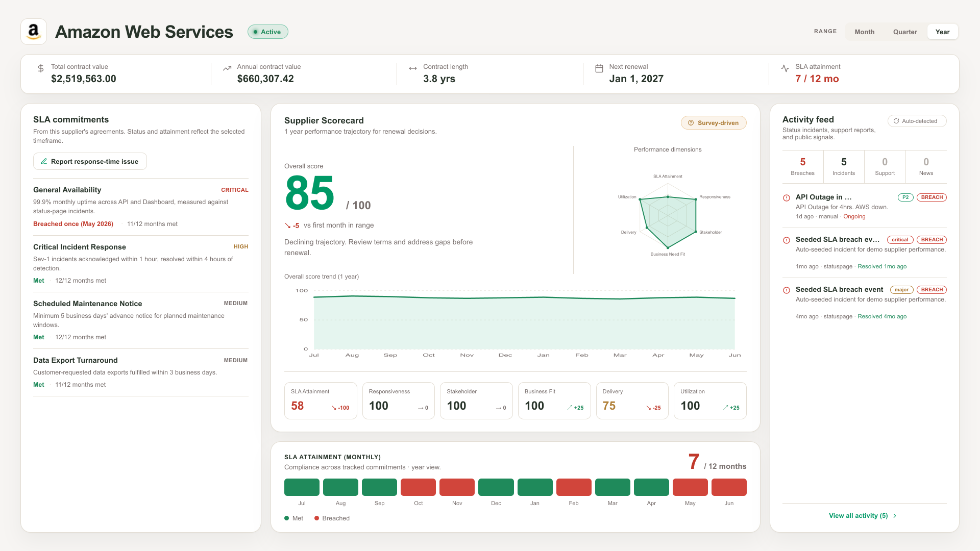This screenshot has height=551, width=980.
Task: Click the green Met legend dot
Action: coord(287,518)
